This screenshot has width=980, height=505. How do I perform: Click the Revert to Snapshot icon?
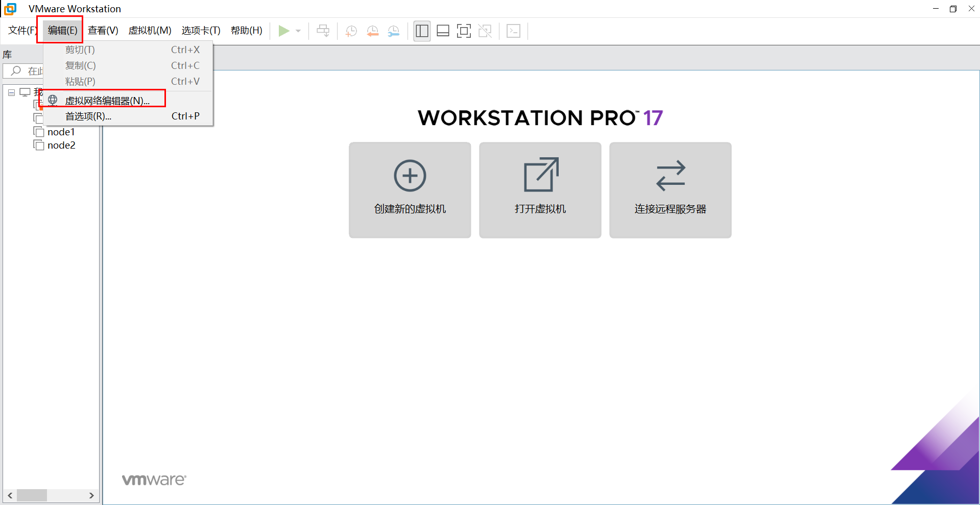(x=373, y=31)
